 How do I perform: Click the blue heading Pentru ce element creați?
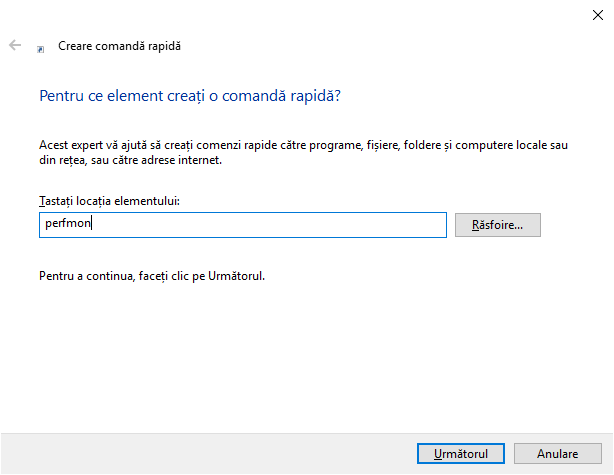point(190,96)
